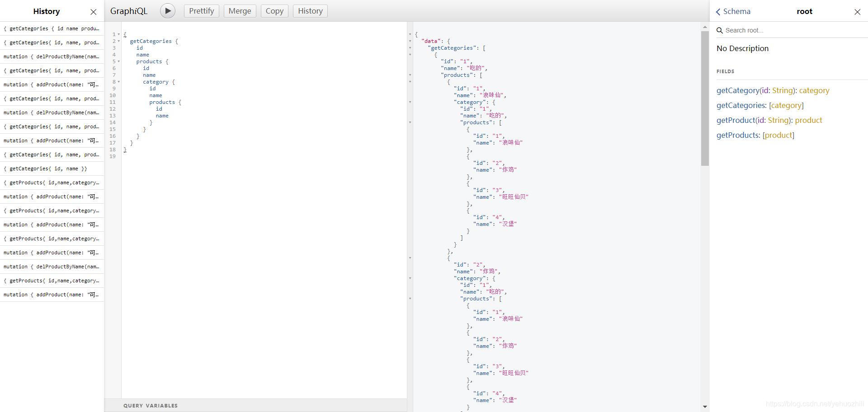Select the first mutation delProductByName history entry
Image resolution: width=868 pixels, height=412 pixels.
click(x=52, y=56)
